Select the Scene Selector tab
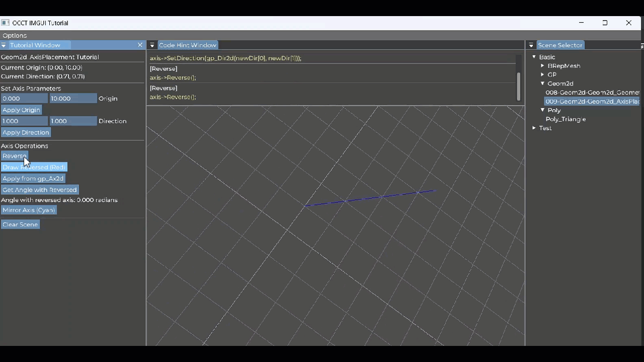Image resolution: width=644 pixels, height=362 pixels. (x=560, y=45)
